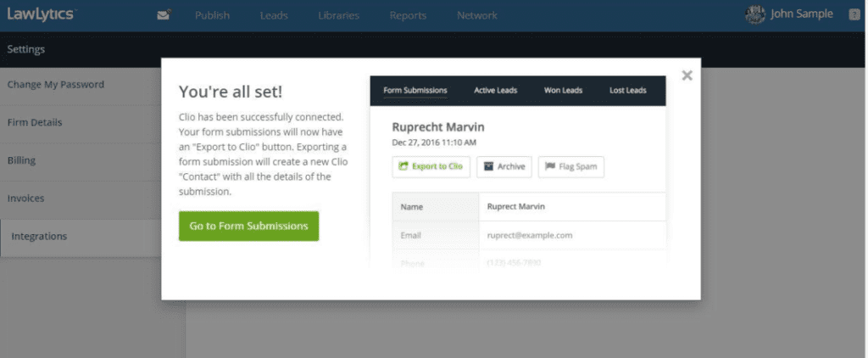Click the Email label cell
The height and width of the screenshot is (358, 868).
coord(436,236)
